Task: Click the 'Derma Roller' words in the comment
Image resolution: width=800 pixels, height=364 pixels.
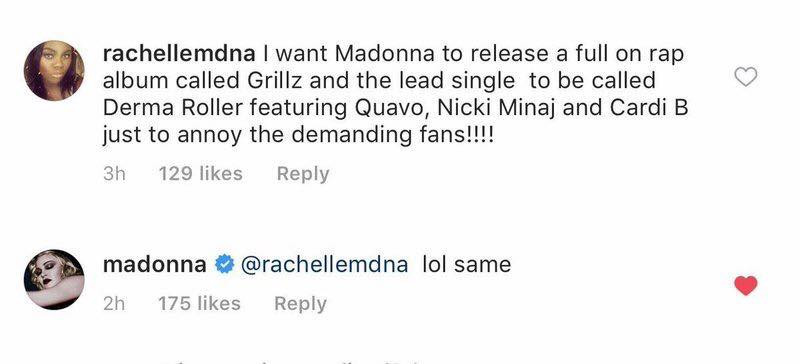Action: pyautogui.click(x=164, y=108)
